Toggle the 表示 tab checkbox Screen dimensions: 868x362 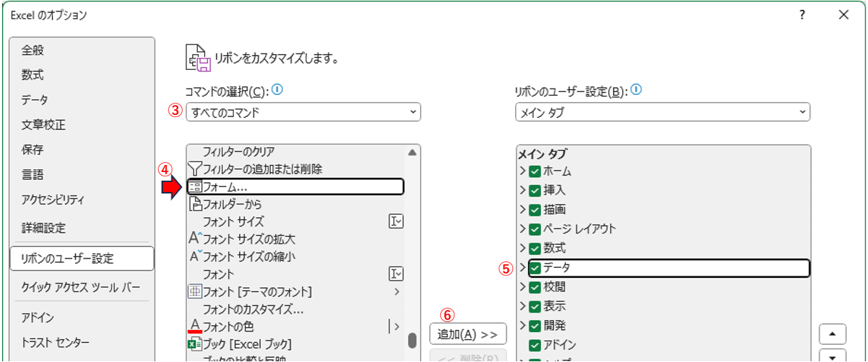point(534,306)
